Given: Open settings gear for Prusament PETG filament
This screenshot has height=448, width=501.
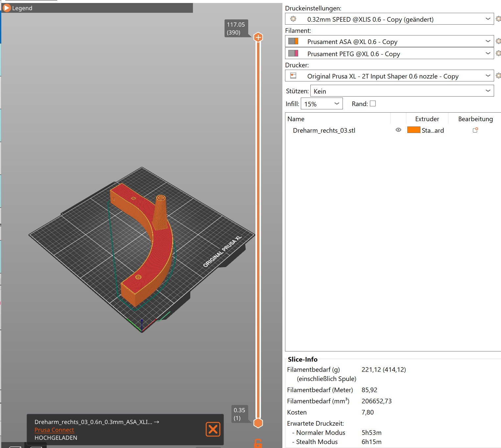Looking at the screenshot, I should pyautogui.click(x=498, y=53).
